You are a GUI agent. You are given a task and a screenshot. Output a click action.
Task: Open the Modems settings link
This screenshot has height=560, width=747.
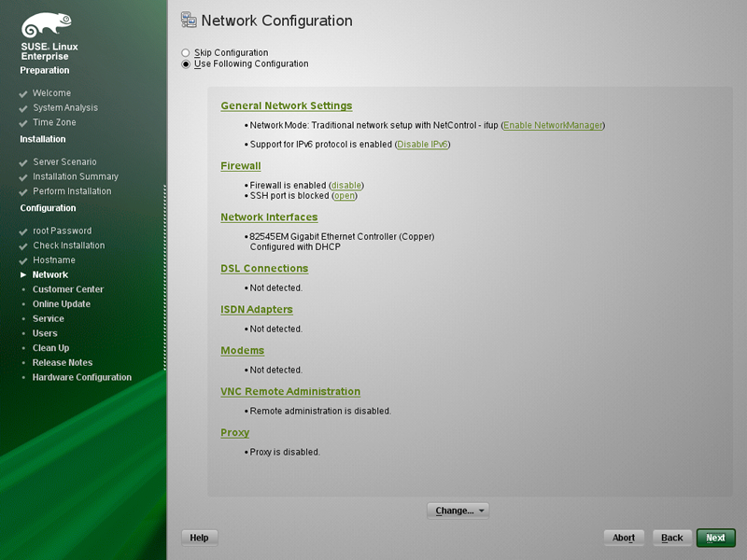coord(243,351)
